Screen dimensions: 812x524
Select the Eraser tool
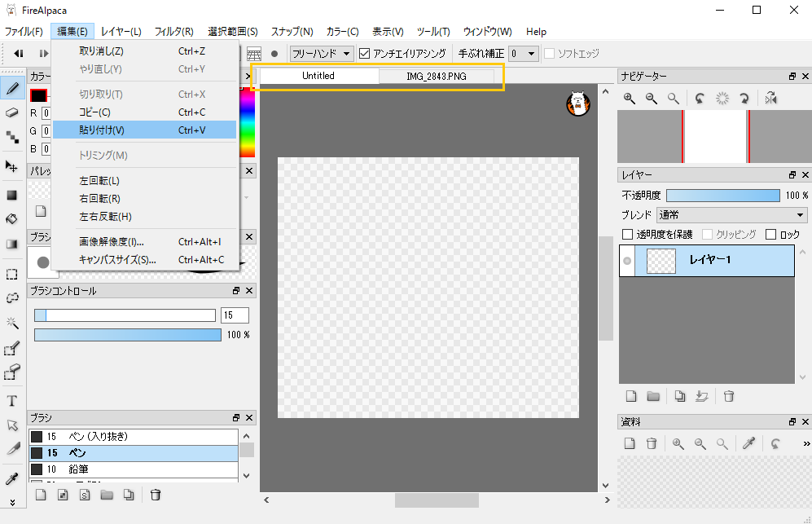coord(12,112)
